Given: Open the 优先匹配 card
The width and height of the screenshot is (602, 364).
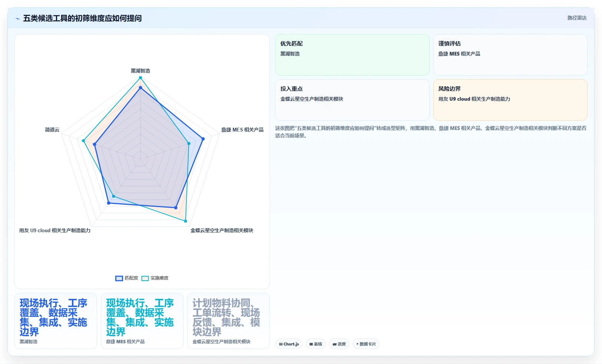Looking at the screenshot, I should [x=352, y=55].
